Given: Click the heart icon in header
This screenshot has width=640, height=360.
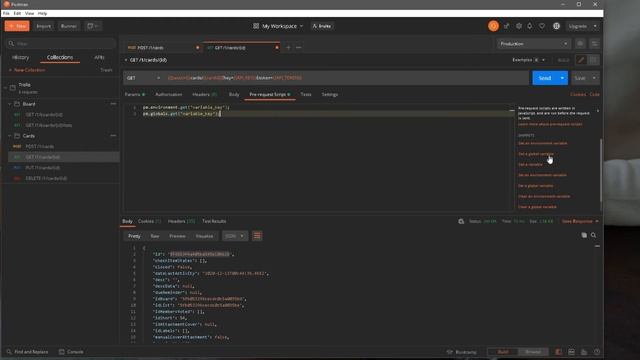Looking at the screenshot, I should (x=542, y=26).
